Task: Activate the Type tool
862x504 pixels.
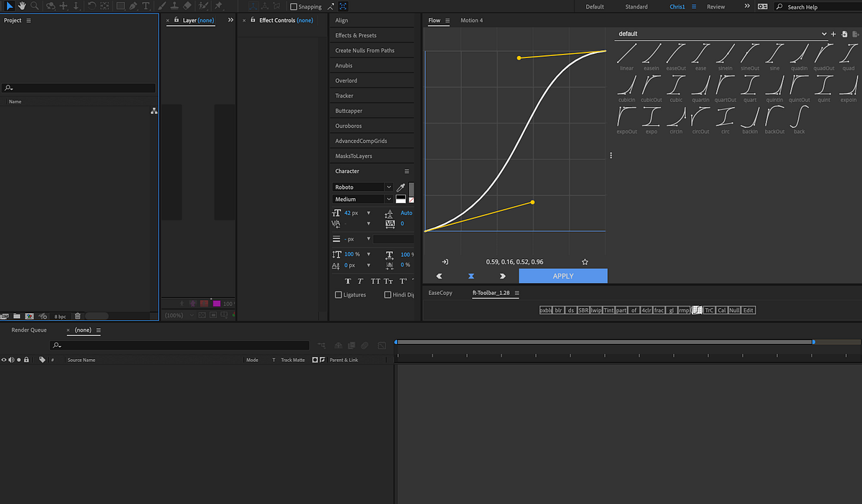Action: pos(146,6)
